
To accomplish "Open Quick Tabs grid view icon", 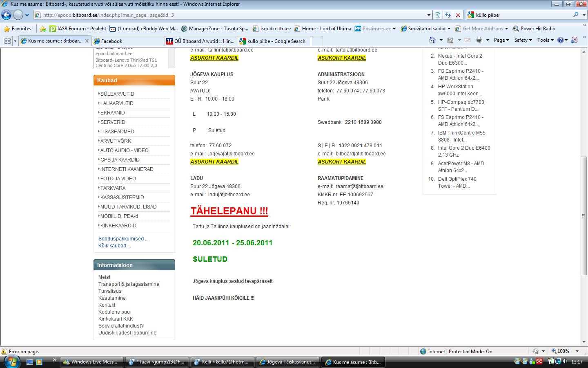I will coord(7,41).
